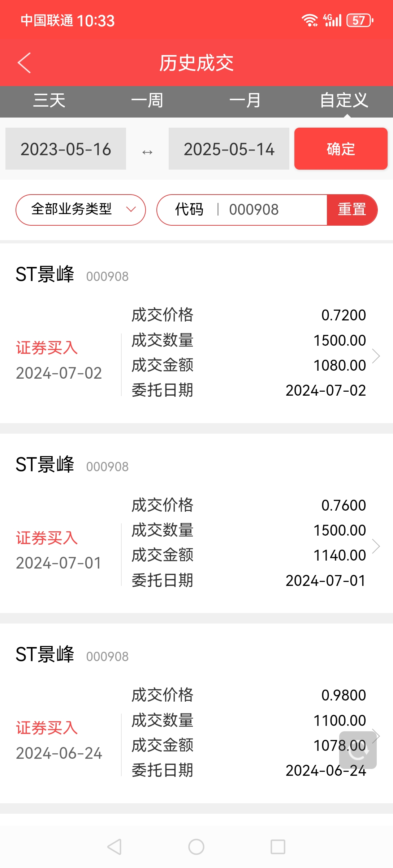Image resolution: width=393 pixels, height=868 pixels.
Task: Open details arrow for 2024-07-02 trade
Action: pyautogui.click(x=376, y=356)
